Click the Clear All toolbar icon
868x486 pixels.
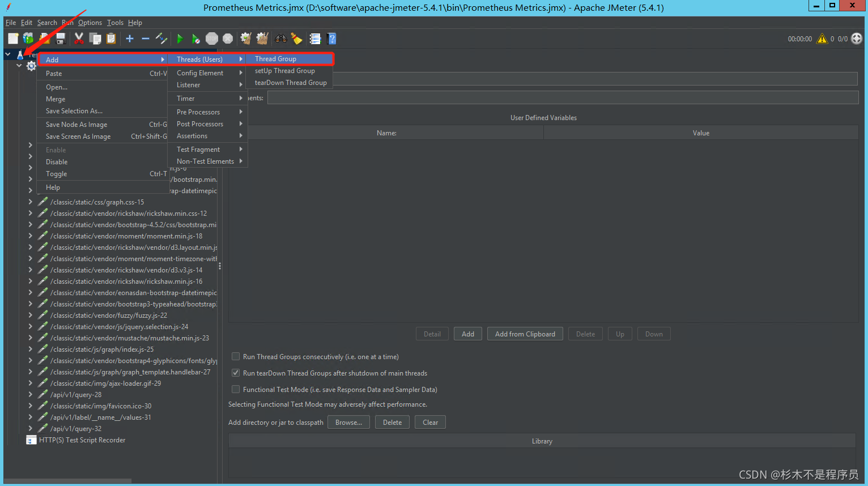click(262, 39)
